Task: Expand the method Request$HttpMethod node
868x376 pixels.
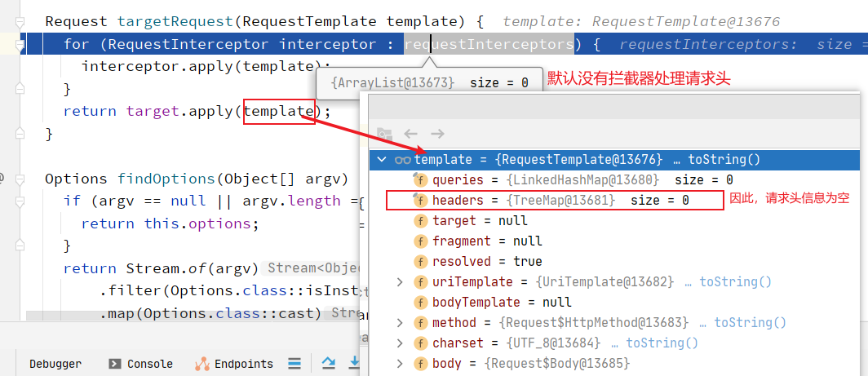Action: 401,322
